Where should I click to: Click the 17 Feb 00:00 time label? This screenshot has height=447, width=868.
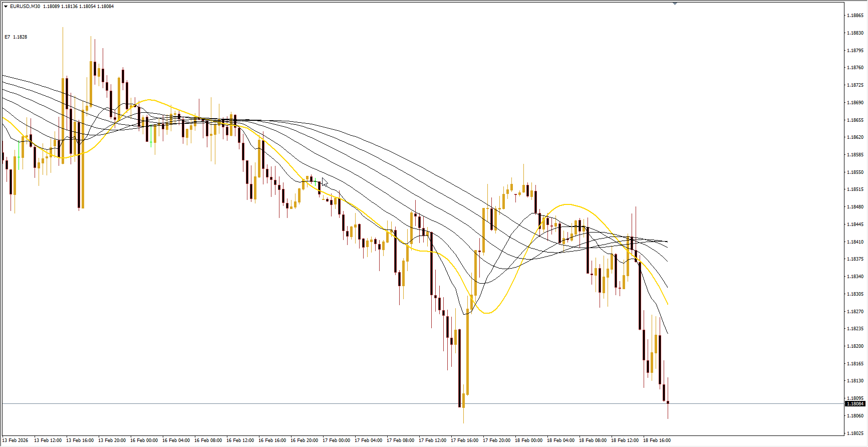pyautogui.click(x=336, y=440)
